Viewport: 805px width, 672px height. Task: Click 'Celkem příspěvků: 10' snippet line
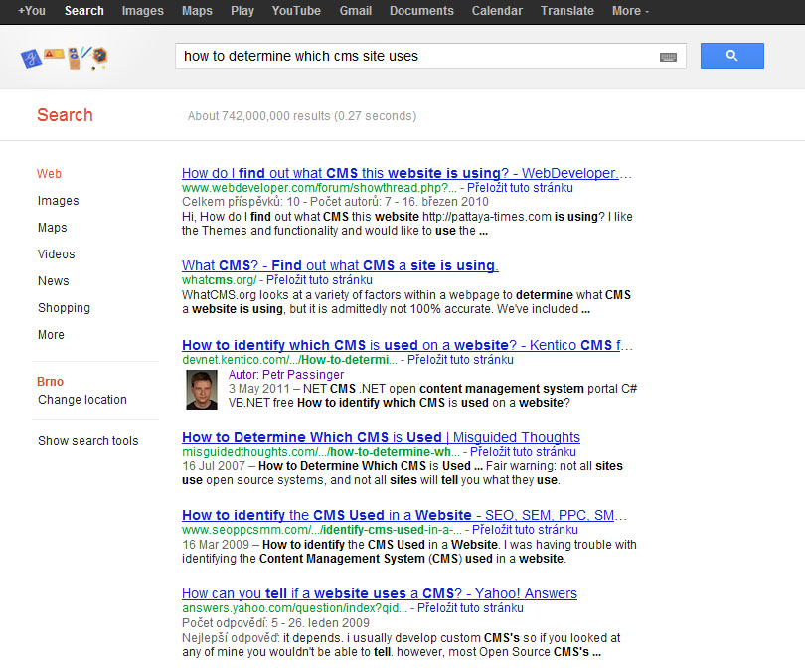(x=335, y=202)
